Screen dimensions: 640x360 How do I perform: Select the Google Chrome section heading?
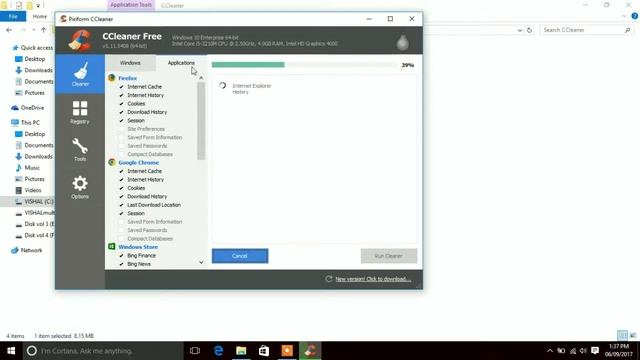pyautogui.click(x=138, y=162)
